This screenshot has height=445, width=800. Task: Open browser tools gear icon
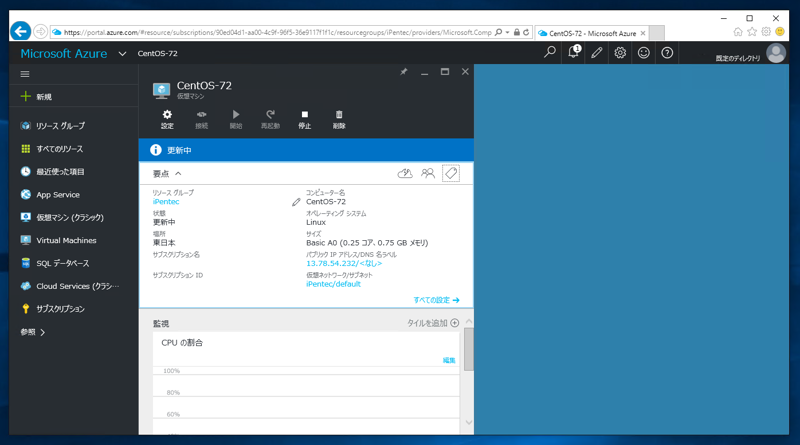(x=766, y=32)
